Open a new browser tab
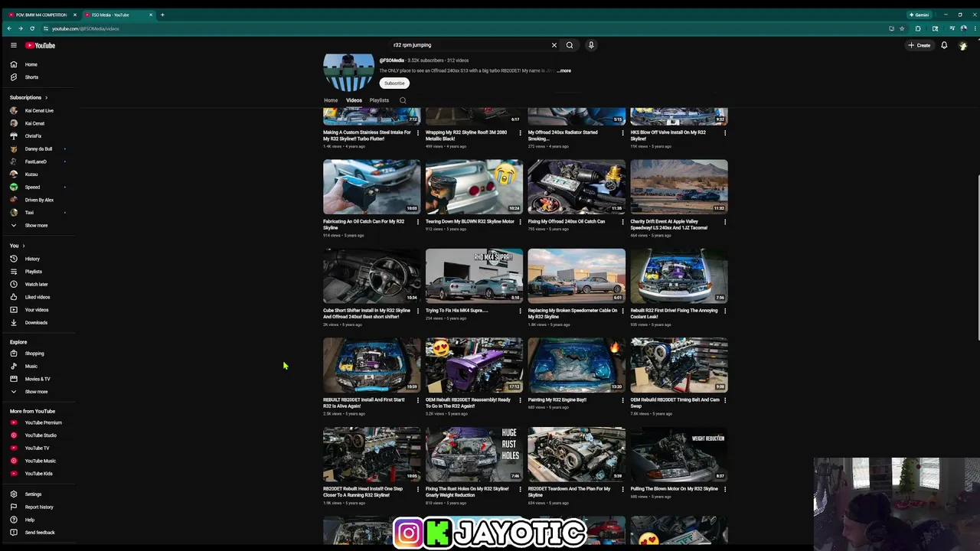This screenshot has width=980, height=551. coord(162,15)
